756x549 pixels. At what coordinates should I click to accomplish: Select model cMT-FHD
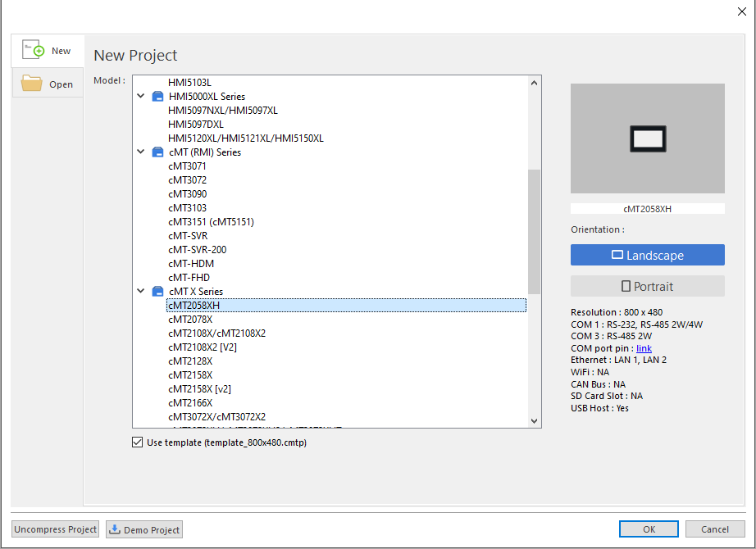[x=189, y=278]
